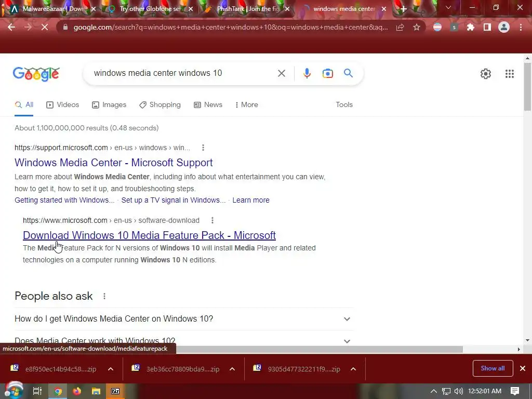This screenshot has width=532, height=399.
Task: Open search Tools
Action: pyautogui.click(x=344, y=105)
